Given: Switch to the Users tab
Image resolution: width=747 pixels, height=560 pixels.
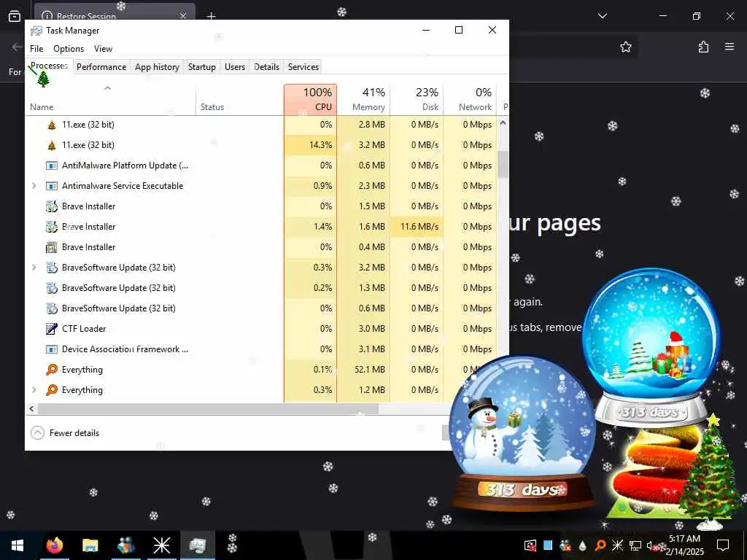Looking at the screenshot, I should (x=235, y=67).
